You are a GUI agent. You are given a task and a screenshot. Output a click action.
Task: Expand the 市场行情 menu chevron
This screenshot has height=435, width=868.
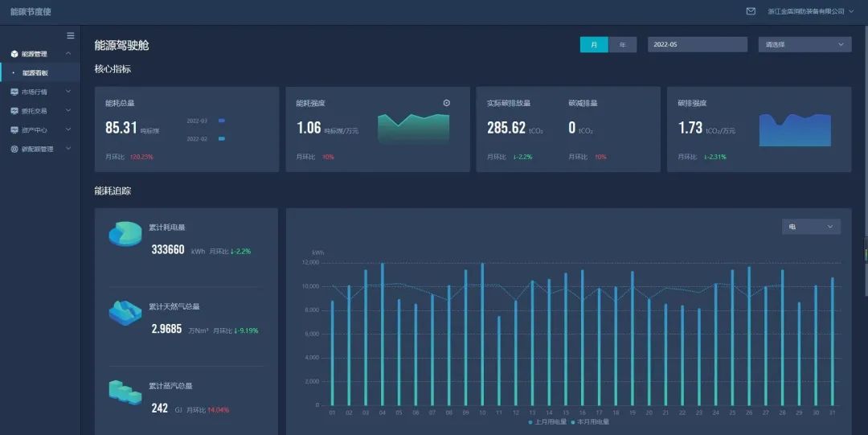point(68,92)
